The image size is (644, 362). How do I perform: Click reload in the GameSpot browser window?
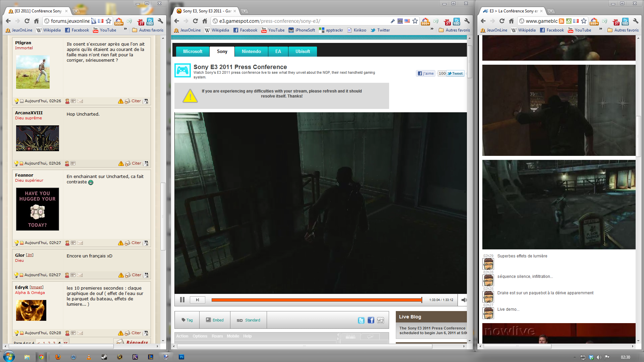point(196,21)
